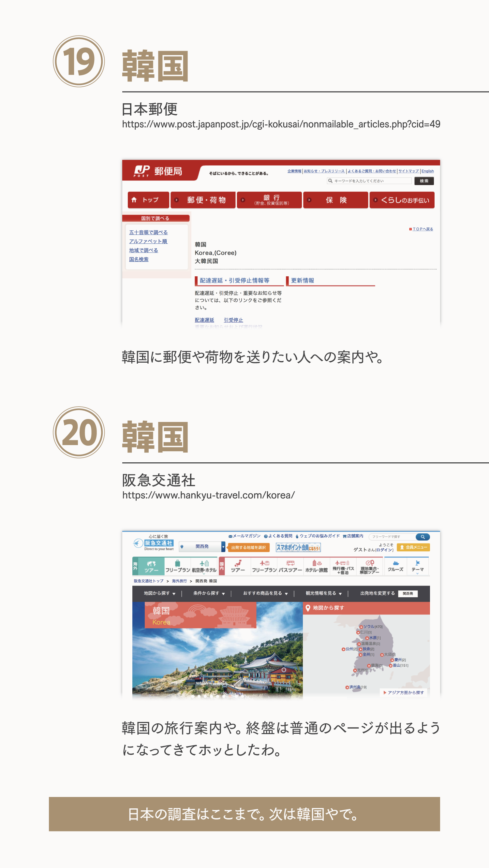The width and height of the screenshot is (489, 868).
Task: Select the 航空券・ホテル icon tab
Action: [204, 566]
